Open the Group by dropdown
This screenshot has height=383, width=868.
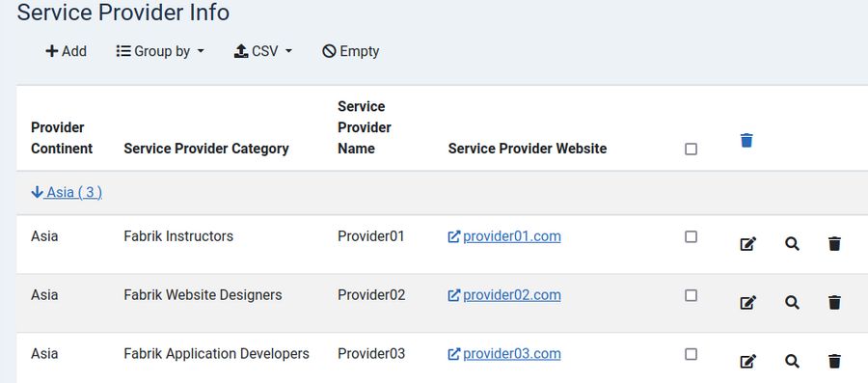tap(160, 51)
